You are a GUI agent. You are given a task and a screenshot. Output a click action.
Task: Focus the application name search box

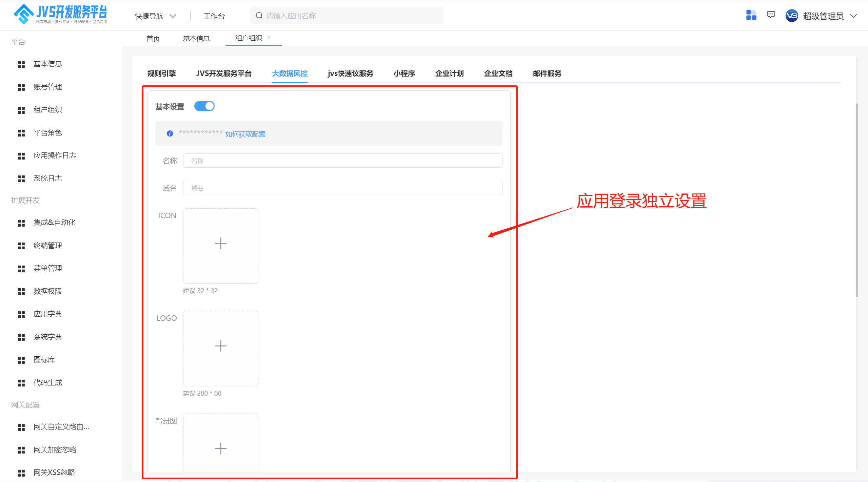[x=347, y=16]
